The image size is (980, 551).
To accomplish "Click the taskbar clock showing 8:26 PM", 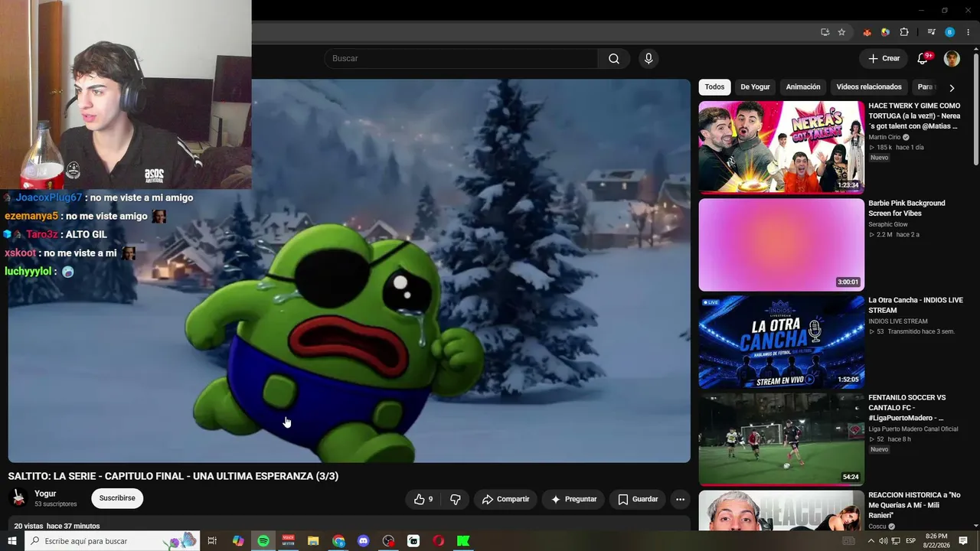I will pyautogui.click(x=936, y=541).
